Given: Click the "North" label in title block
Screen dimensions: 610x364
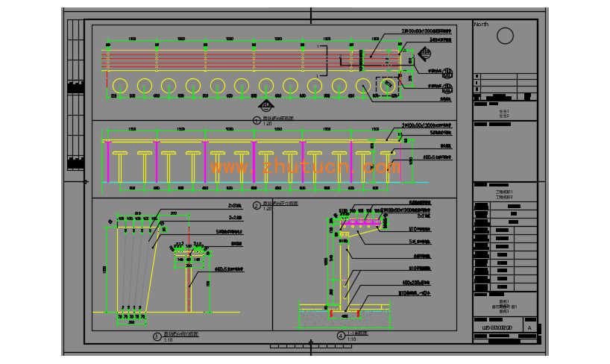Looking at the screenshot, I should click(481, 24).
